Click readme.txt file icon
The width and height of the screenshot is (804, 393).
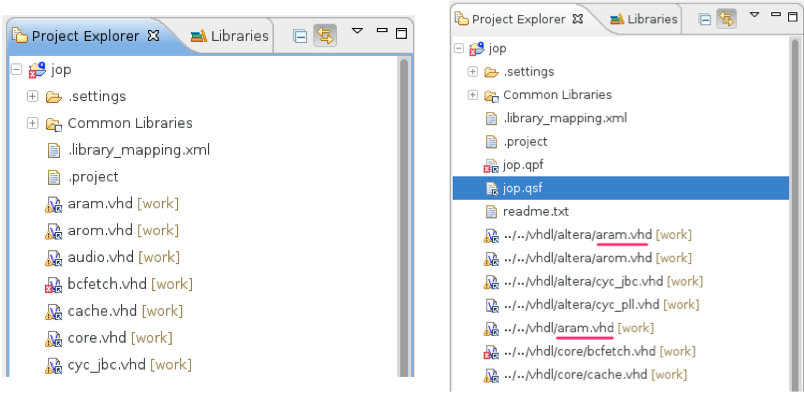point(492,211)
